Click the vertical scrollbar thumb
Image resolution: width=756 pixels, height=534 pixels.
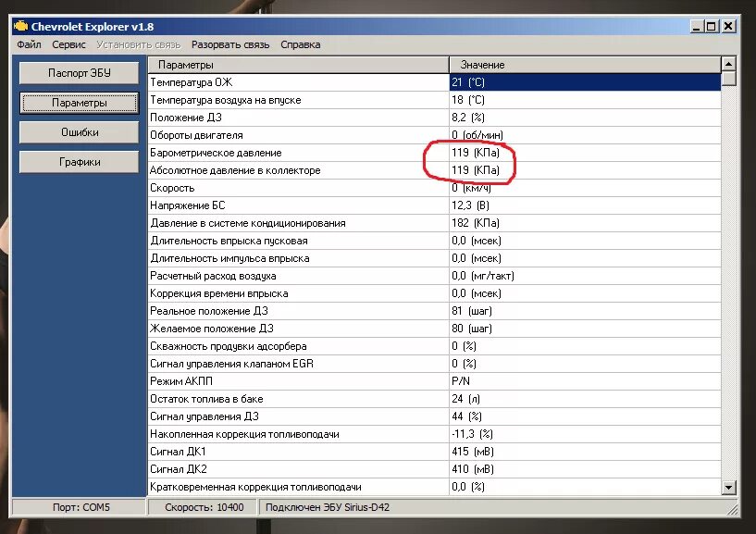tap(728, 78)
